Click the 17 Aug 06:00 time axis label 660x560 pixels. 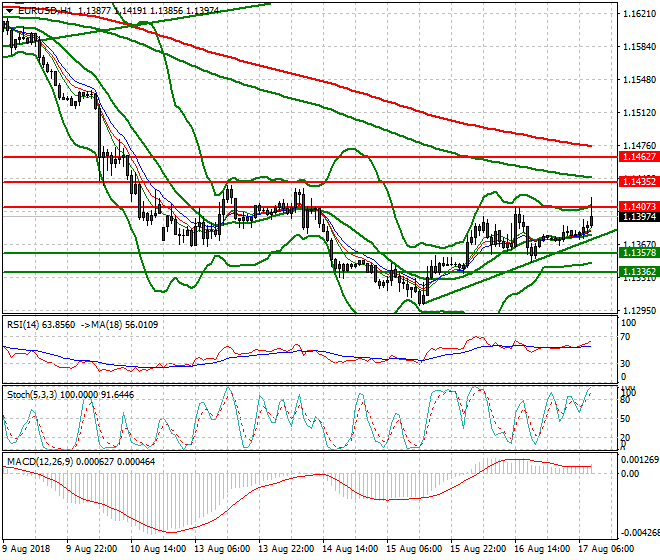(606, 549)
